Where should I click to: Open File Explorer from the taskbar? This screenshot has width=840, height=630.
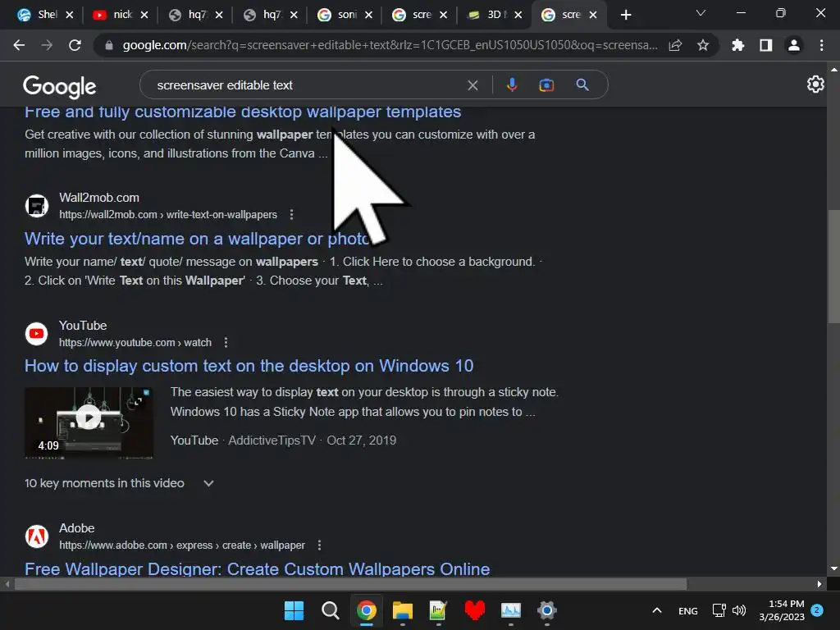coord(402,610)
